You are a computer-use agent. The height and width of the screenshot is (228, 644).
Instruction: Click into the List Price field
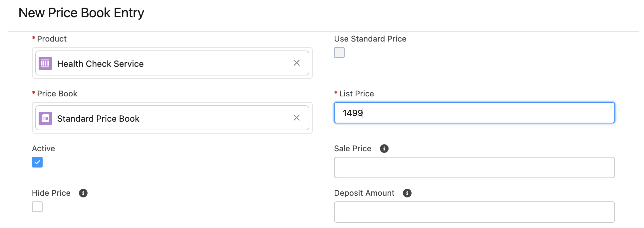pos(474,113)
